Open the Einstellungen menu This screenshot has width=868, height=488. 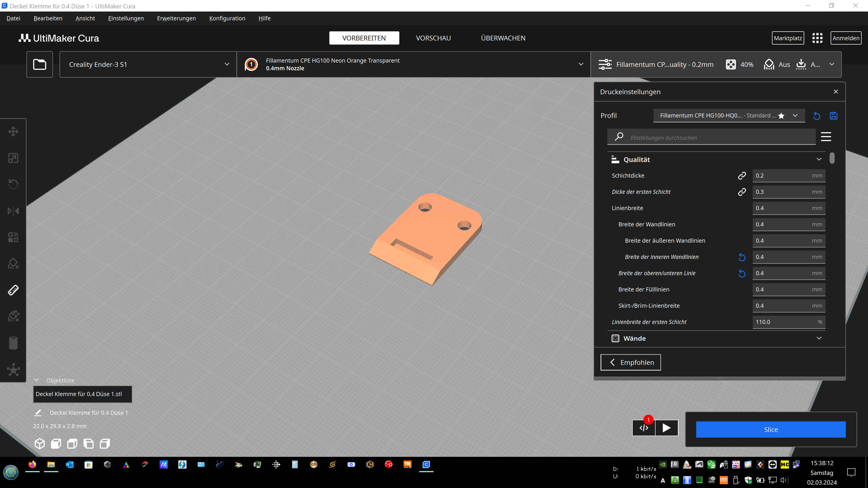[x=126, y=18]
